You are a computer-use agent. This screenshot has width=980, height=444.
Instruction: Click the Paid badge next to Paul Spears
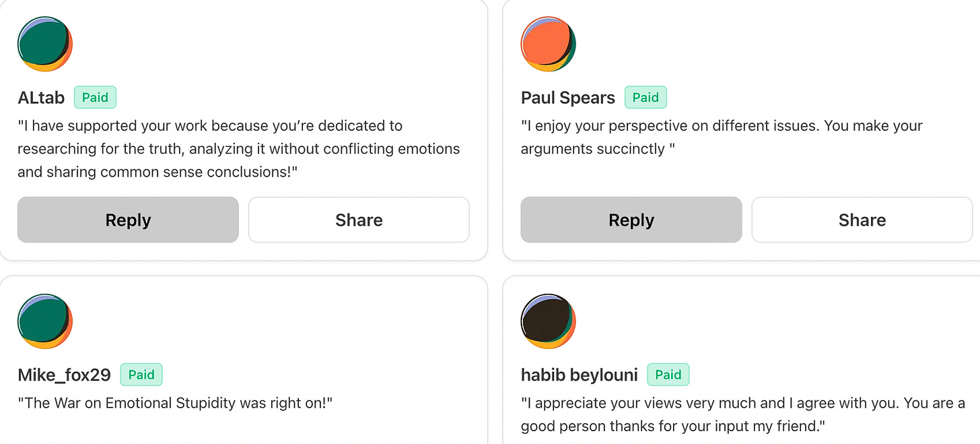pyautogui.click(x=645, y=98)
